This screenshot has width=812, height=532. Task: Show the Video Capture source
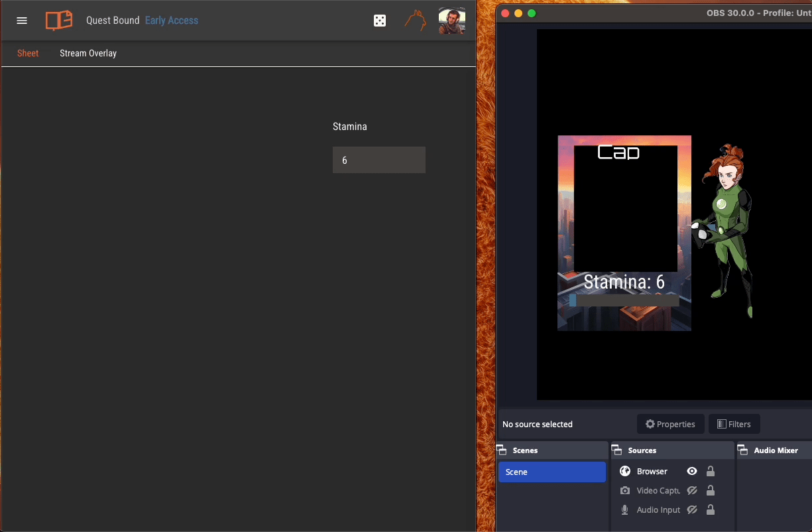(691, 490)
